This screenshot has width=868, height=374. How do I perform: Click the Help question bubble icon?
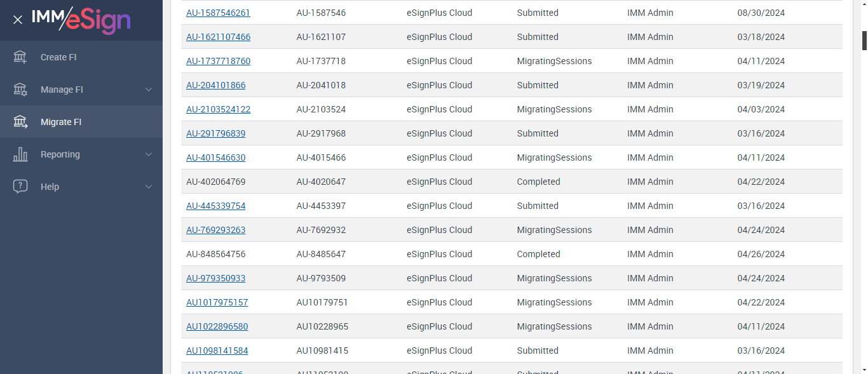20,187
